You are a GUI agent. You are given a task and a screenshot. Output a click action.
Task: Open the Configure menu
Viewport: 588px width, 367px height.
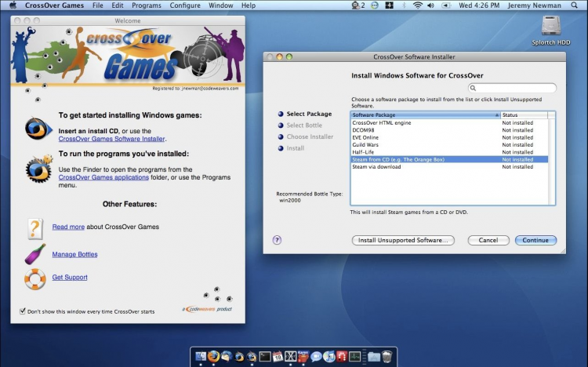coord(185,5)
